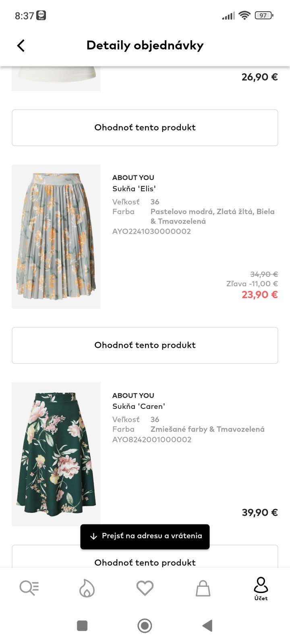This screenshot has height=644, width=290.
Task: Open the shopping bag tab
Action: pos(203,588)
